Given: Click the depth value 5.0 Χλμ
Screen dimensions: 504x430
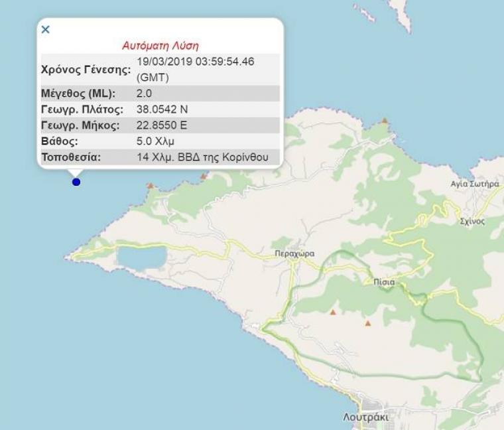Looking at the screenshot, I should point(155,141).
